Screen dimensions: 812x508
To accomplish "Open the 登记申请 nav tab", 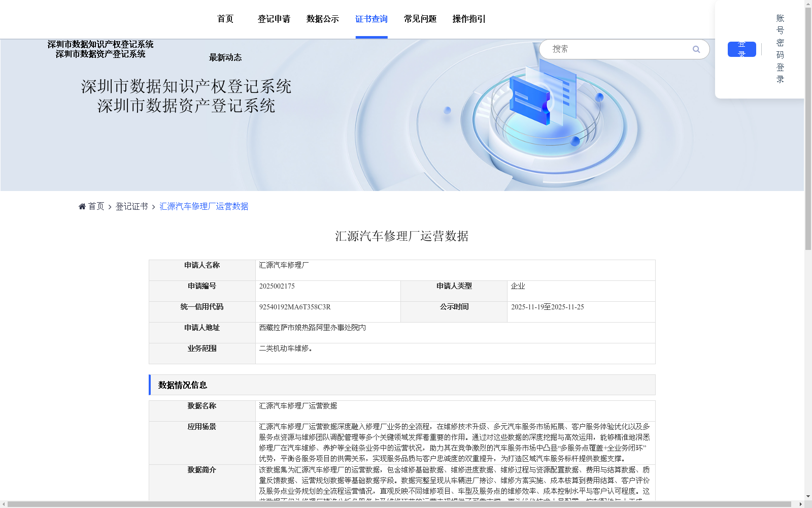I will pyautogui.click(x=274, y=19).
